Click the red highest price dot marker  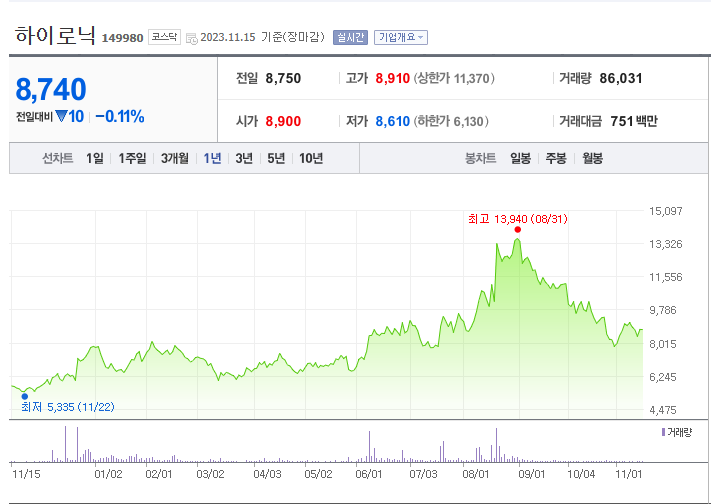click(x=517, y=230)
